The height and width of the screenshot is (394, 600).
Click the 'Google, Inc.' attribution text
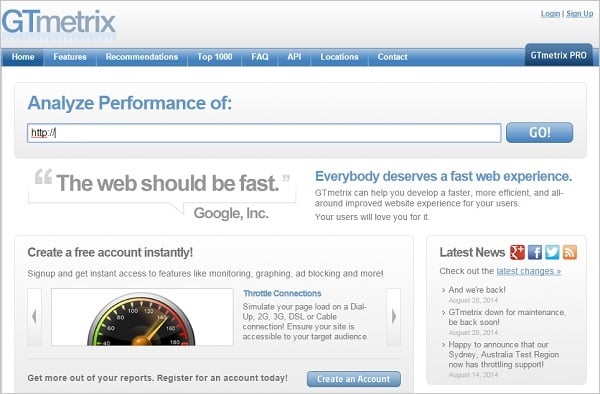(231, 213)
